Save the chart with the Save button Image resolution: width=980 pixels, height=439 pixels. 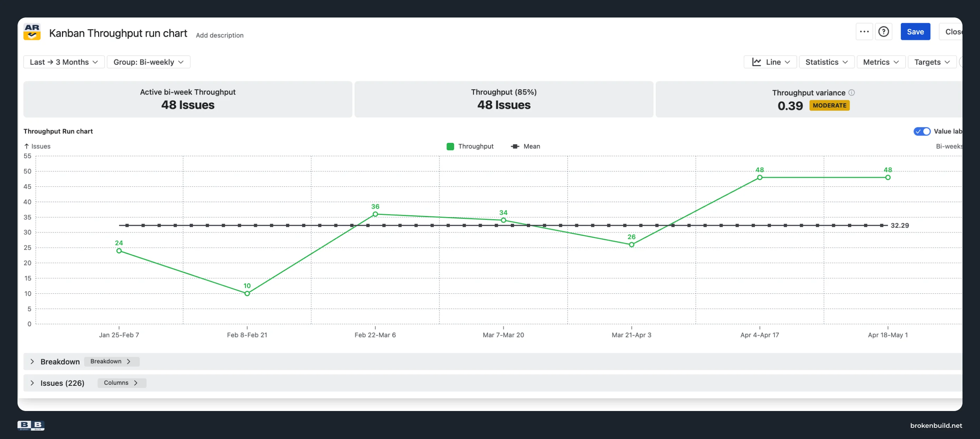[915, 32]
